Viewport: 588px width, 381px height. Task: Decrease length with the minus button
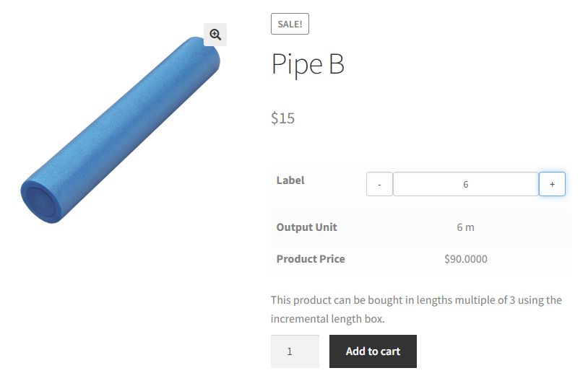tap(379, 184)
